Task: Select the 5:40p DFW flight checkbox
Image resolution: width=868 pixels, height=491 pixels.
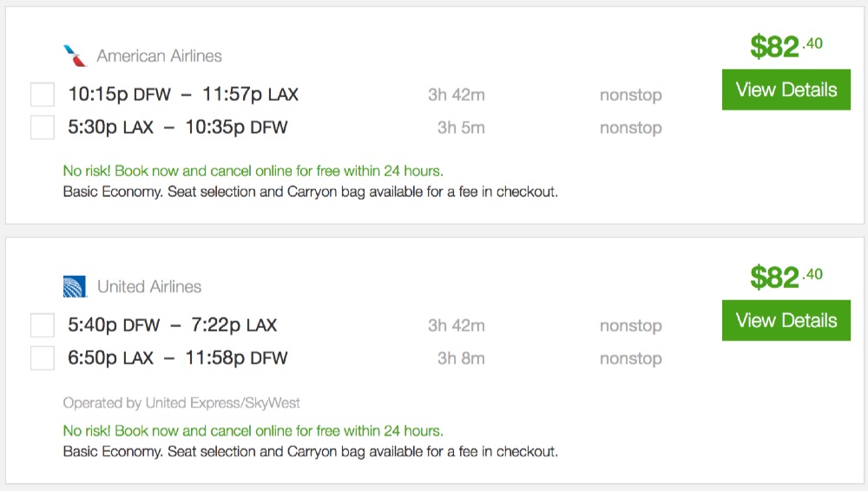Action: coord(43,325)
